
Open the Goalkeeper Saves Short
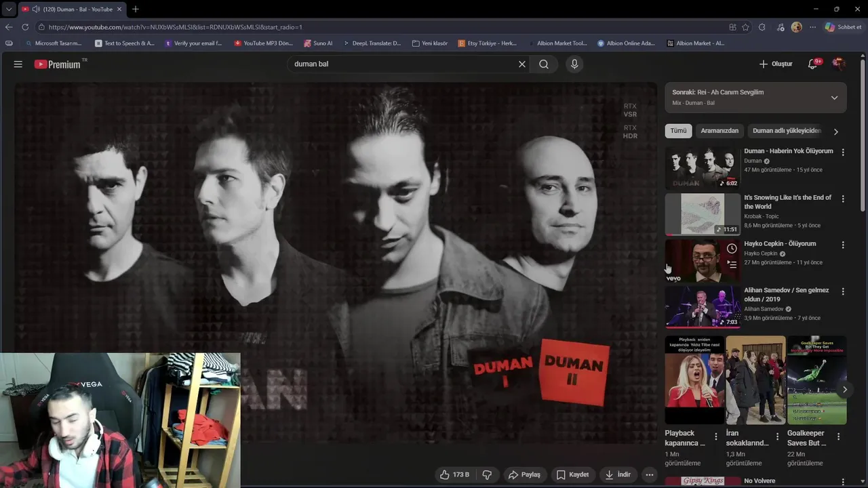point(816,380)
